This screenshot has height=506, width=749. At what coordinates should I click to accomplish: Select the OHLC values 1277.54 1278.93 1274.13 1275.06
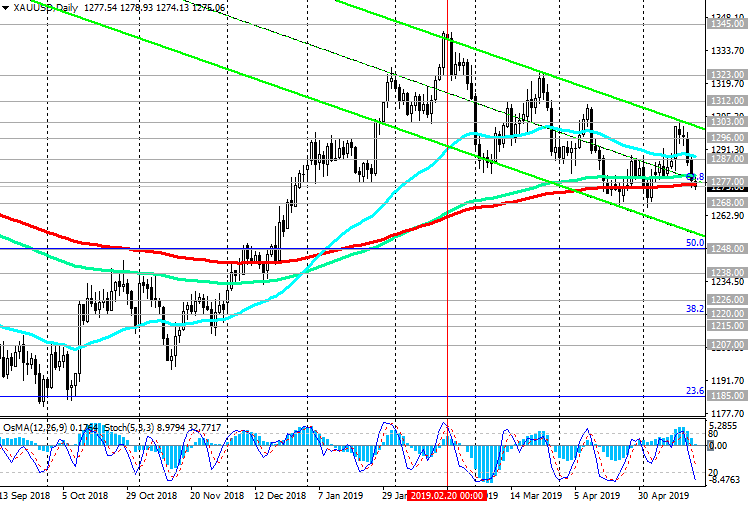tap(155, 8)
